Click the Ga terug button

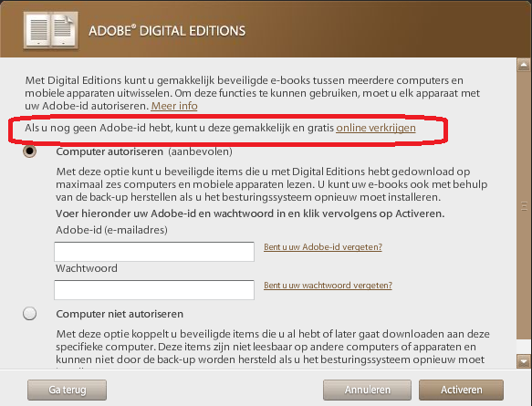coord(67,390)
